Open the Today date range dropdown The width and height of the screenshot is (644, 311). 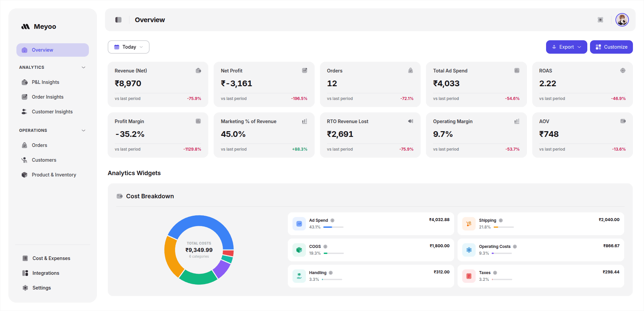point(128,47)
